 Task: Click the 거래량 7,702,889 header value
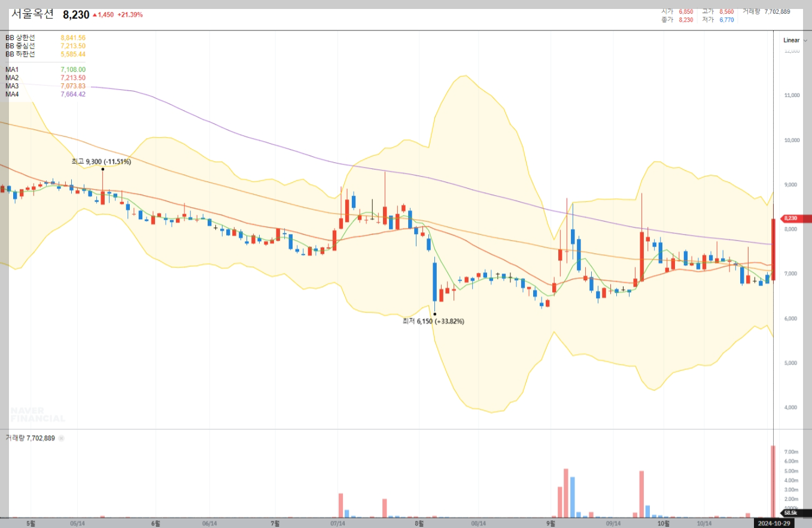[777, 11]
